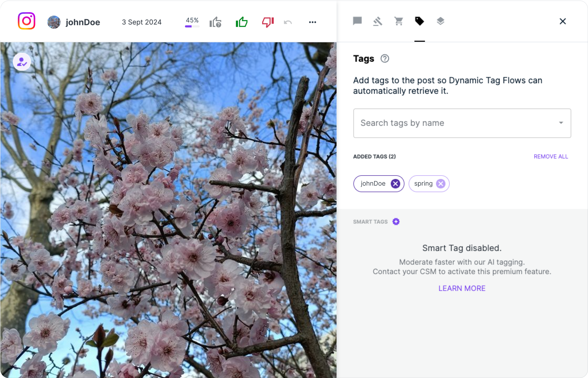588x378 pixels.
Task: Open the shopping cart tab
Action: coord(399,21)
